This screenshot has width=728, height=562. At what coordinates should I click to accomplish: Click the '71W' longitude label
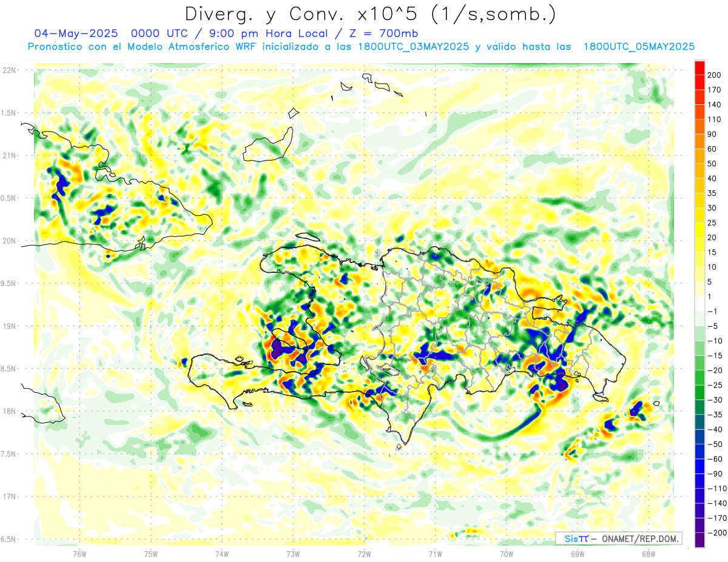(435, 554)
